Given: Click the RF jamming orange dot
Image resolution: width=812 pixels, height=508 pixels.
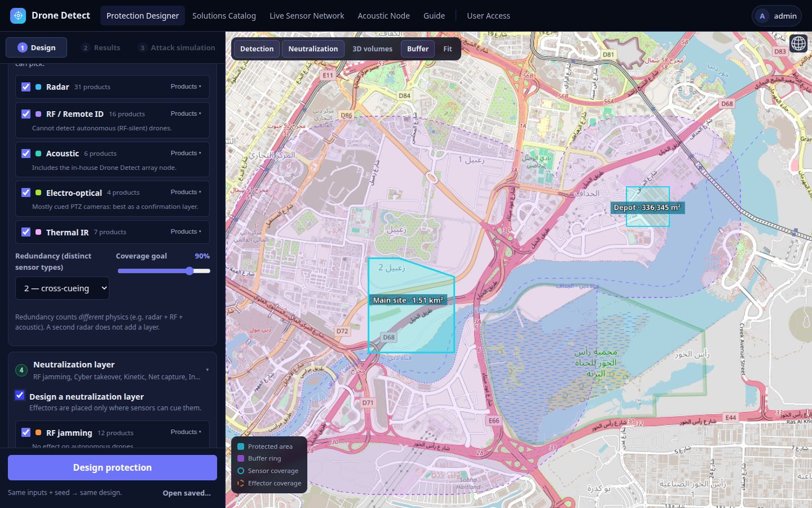Looking at the screenshot, I should 38,432.
